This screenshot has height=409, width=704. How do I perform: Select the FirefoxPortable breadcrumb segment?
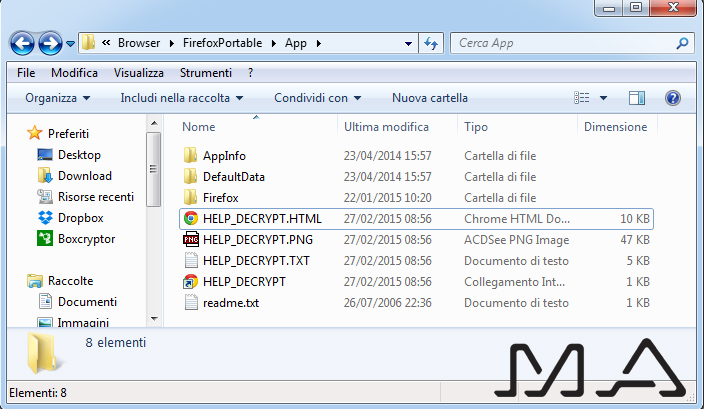point(222,43)
